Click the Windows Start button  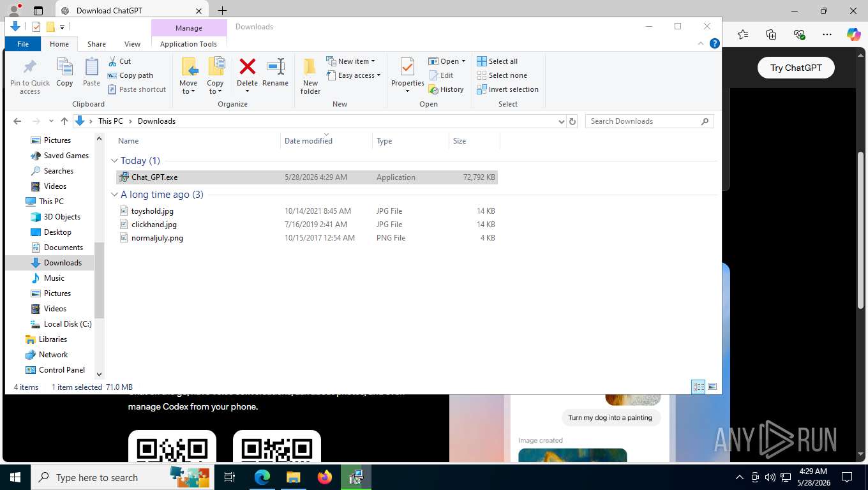(15, 477)
